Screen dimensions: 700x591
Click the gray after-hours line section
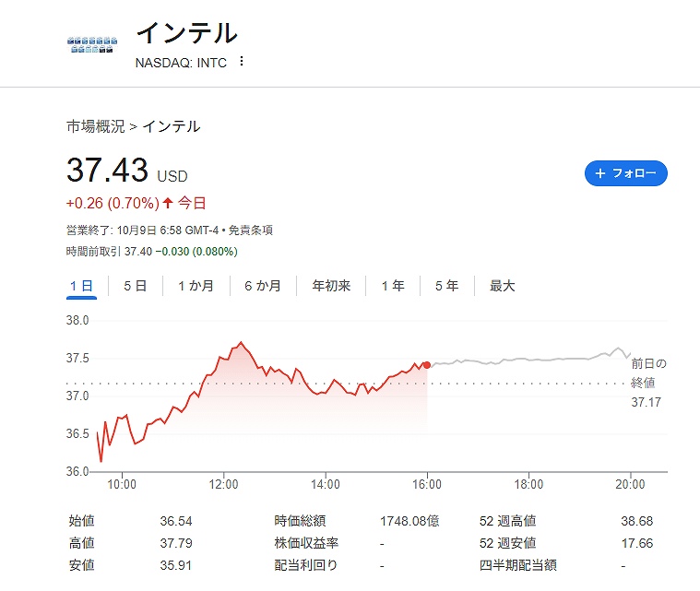526,360
